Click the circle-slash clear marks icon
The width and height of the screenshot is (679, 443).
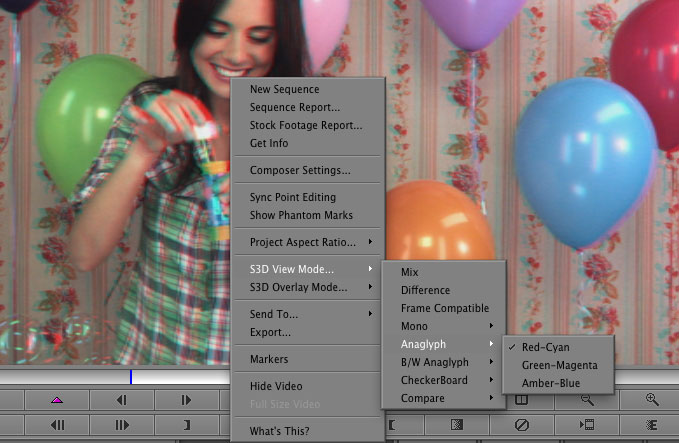point(521,425)
